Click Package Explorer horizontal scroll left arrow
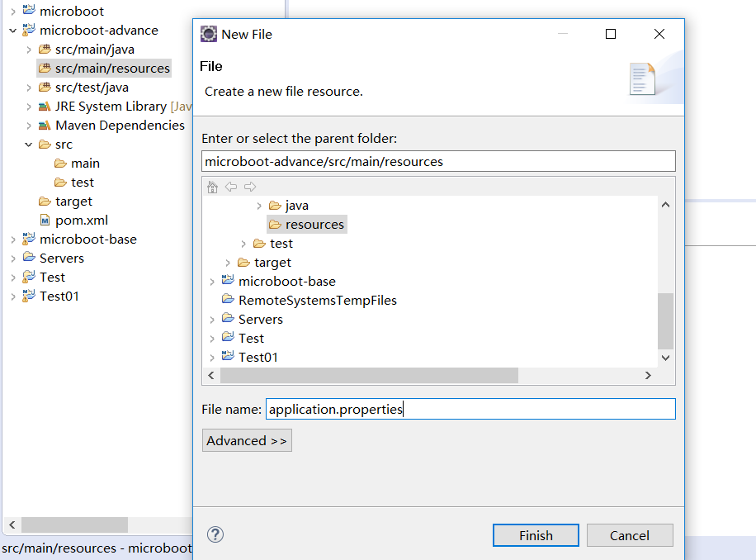This screenshot has width=756, height=560. point(12,524)
